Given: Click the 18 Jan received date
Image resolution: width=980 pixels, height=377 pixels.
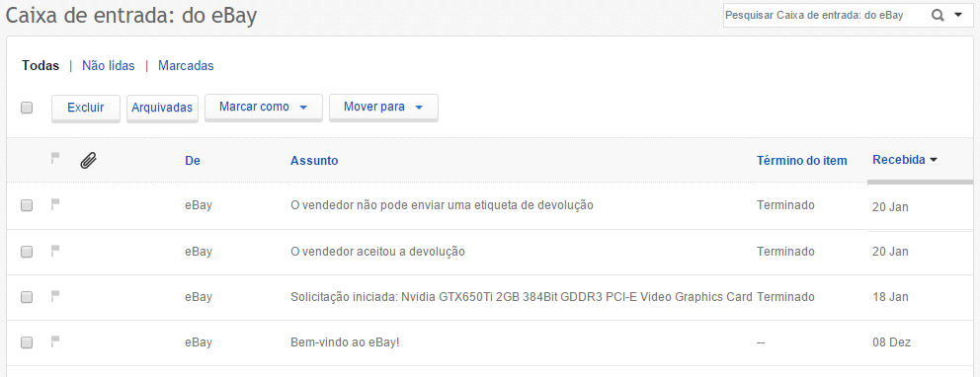Looking at the screenshot, I should 891,298.
